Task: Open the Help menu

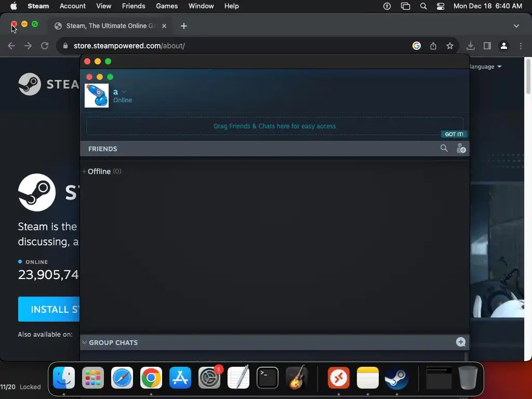Action: 231,6
